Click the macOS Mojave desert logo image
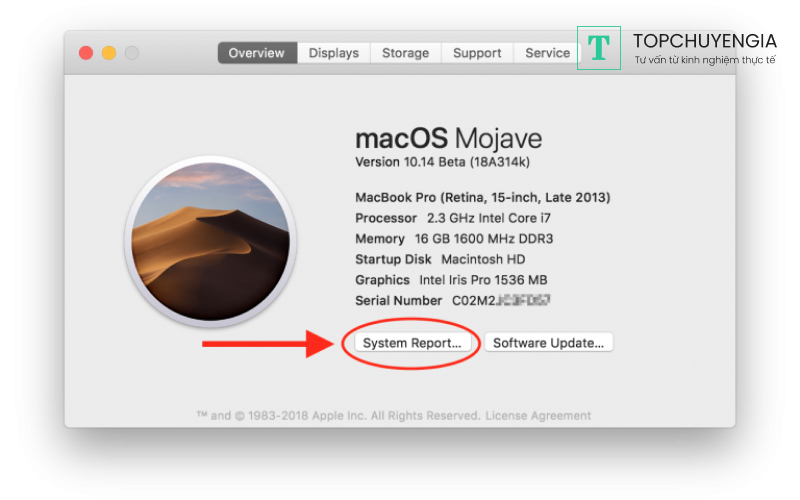This screenshot has height=500, width=800. [x=211, y=241]
